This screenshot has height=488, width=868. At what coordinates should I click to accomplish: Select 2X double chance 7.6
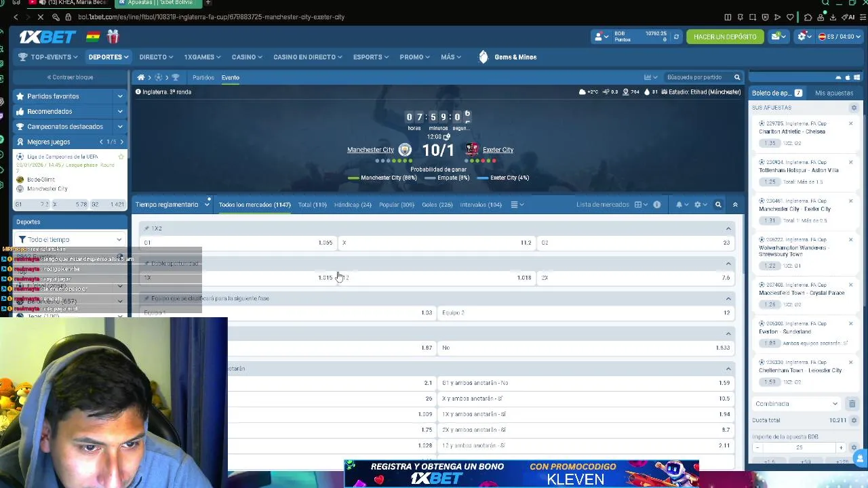coord(636,278)
